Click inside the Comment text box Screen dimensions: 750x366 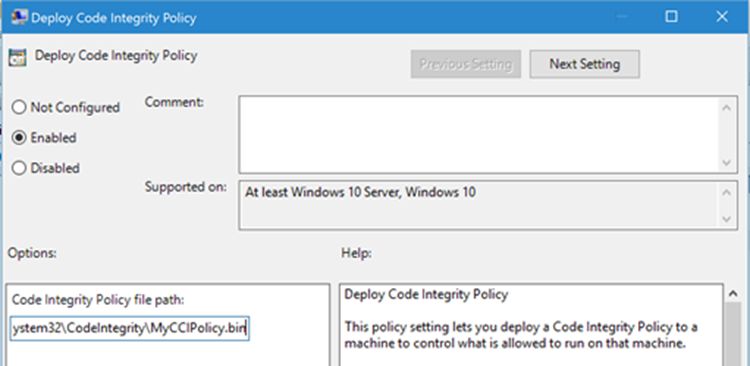pyautogui.click(x=479, y=134)
